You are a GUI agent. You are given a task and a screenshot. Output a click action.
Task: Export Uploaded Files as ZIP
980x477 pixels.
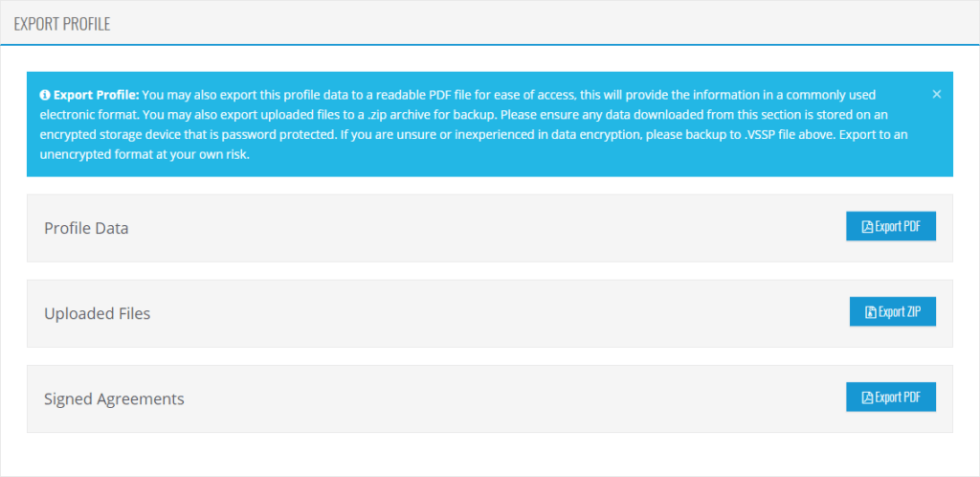pos(893,311)
